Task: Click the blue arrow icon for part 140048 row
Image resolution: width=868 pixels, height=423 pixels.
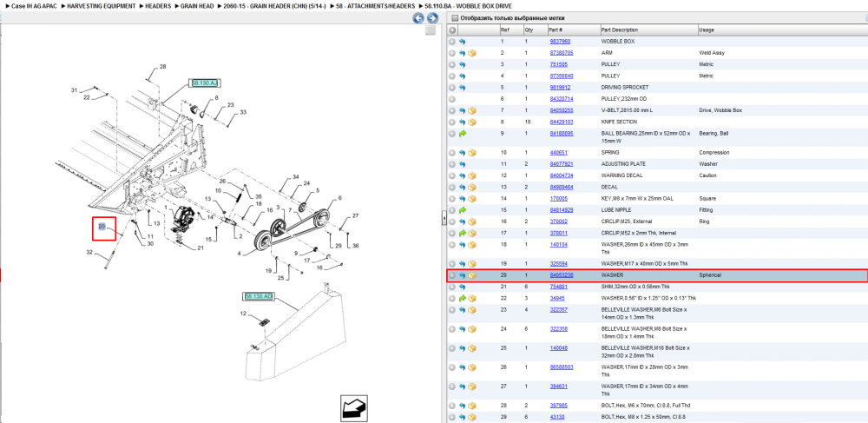Action: point(463,348)
